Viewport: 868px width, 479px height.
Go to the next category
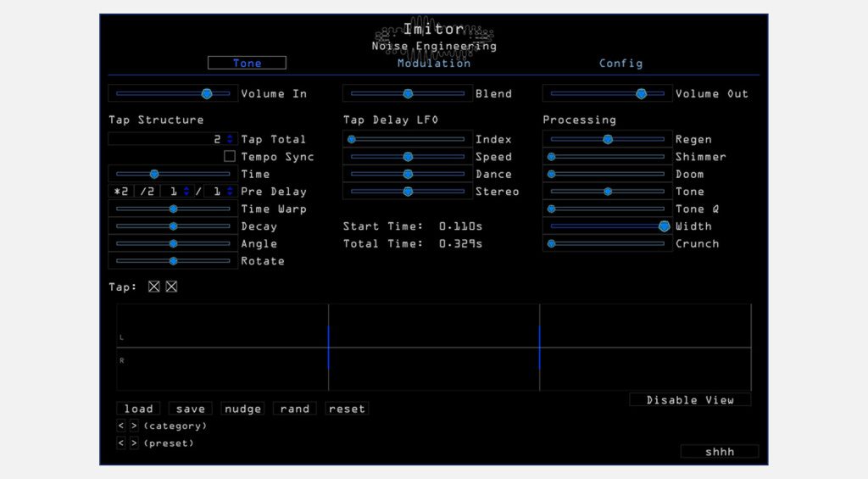(x=134, y=426)
